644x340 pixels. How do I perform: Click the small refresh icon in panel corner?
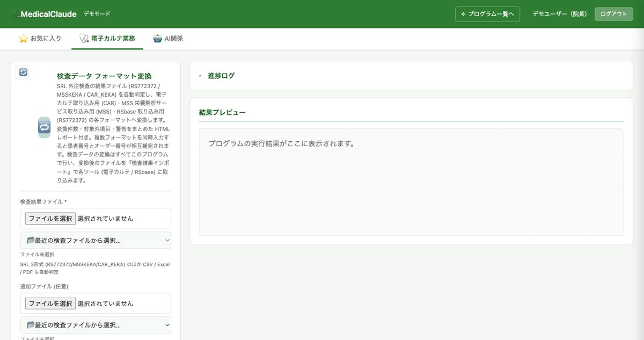(23, 72)
